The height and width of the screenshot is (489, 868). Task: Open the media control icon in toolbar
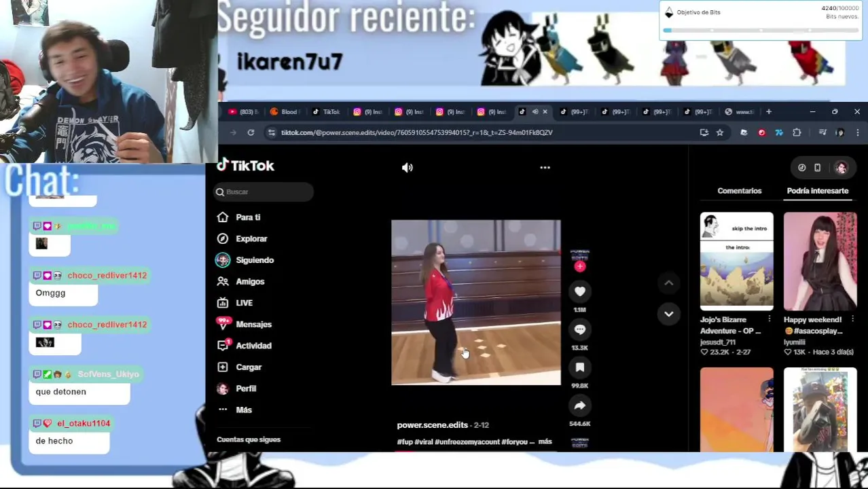point(822,132)
